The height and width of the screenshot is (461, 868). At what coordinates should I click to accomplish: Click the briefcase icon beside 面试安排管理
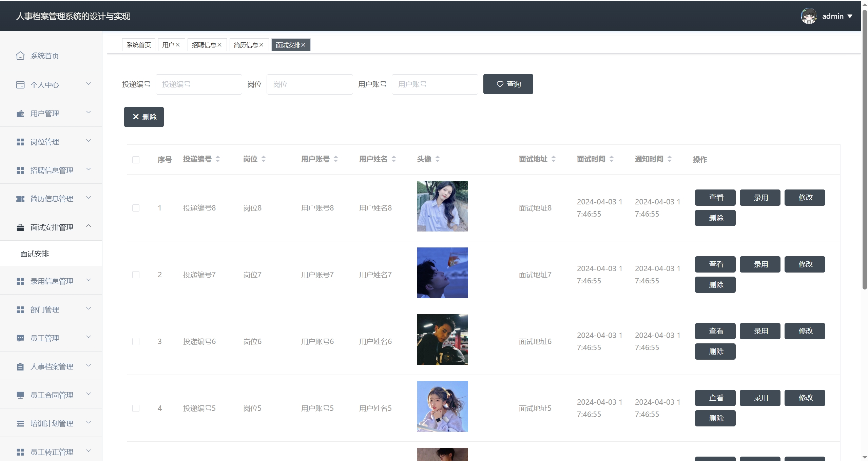[x=20, y=227]
